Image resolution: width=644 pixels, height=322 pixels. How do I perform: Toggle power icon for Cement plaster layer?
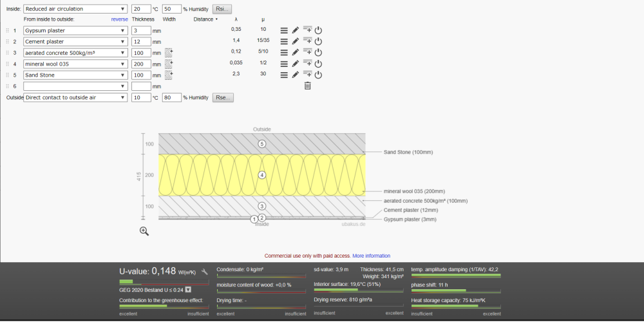click(318, 41)
